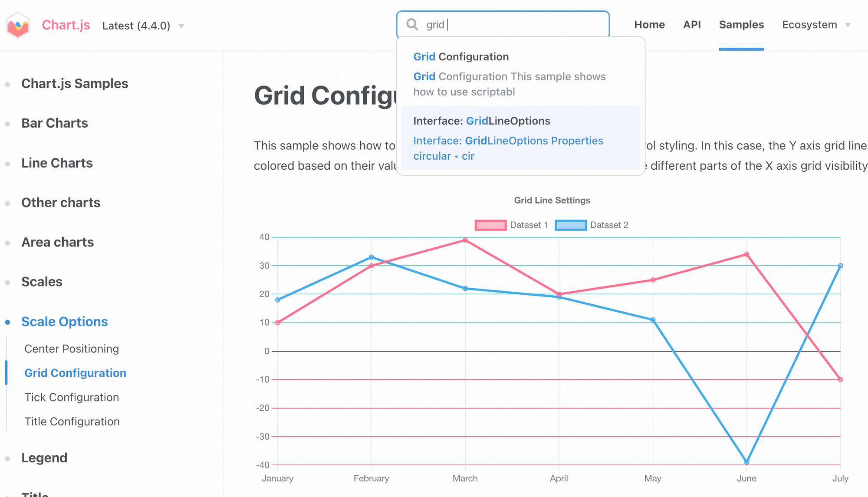Open the Center Positioning sample page

tap(72, 349)
